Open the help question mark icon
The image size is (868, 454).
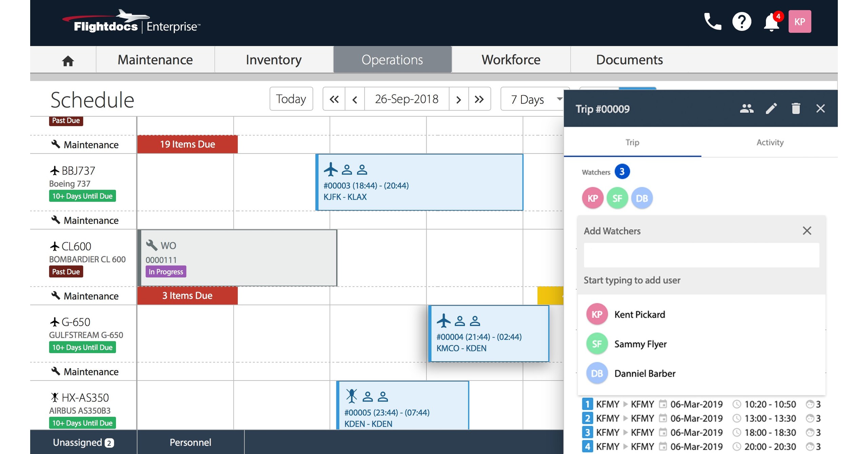(x=742, y=22)
